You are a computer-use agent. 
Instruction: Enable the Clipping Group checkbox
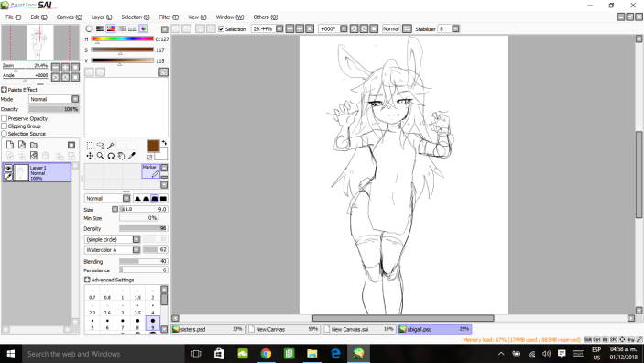point(4,126)
